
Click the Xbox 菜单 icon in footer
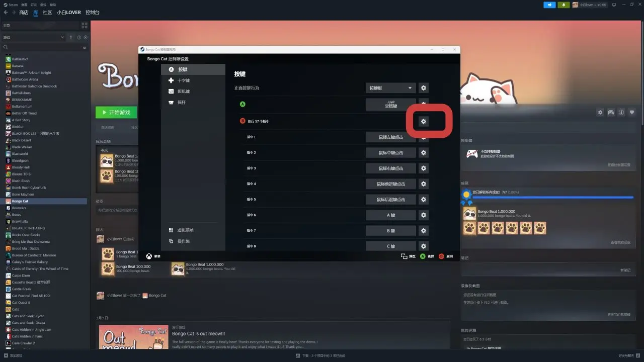(149, 256)
